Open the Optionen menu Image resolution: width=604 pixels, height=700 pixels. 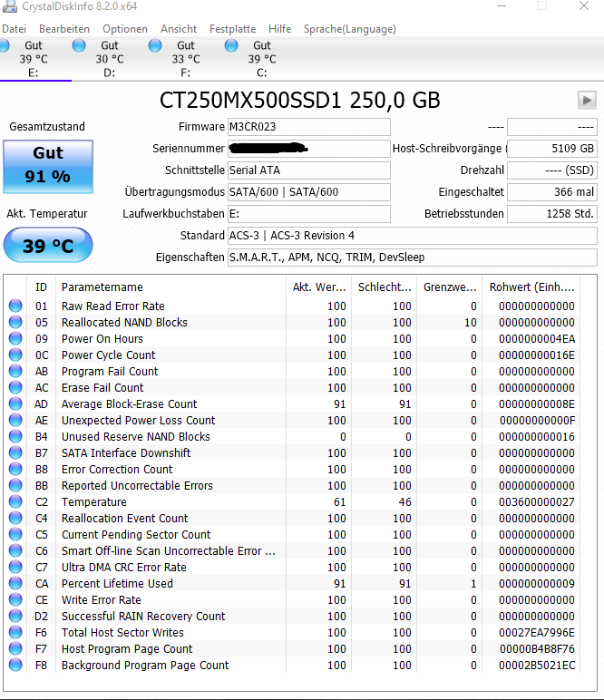pos(125,29)
